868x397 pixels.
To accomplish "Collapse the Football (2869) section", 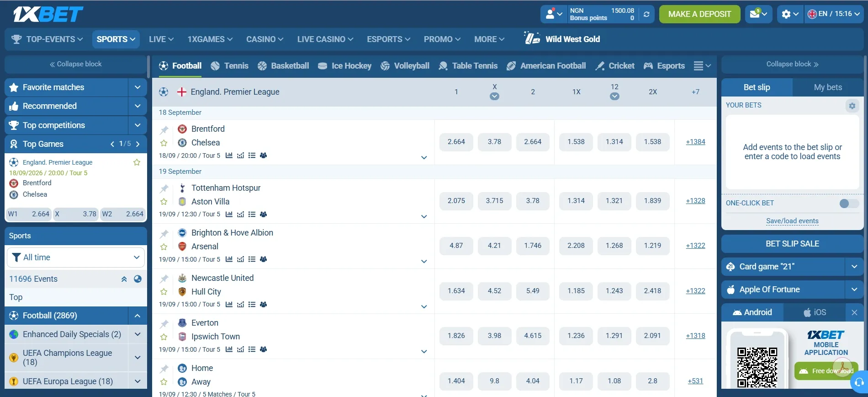I will [138, 316].
